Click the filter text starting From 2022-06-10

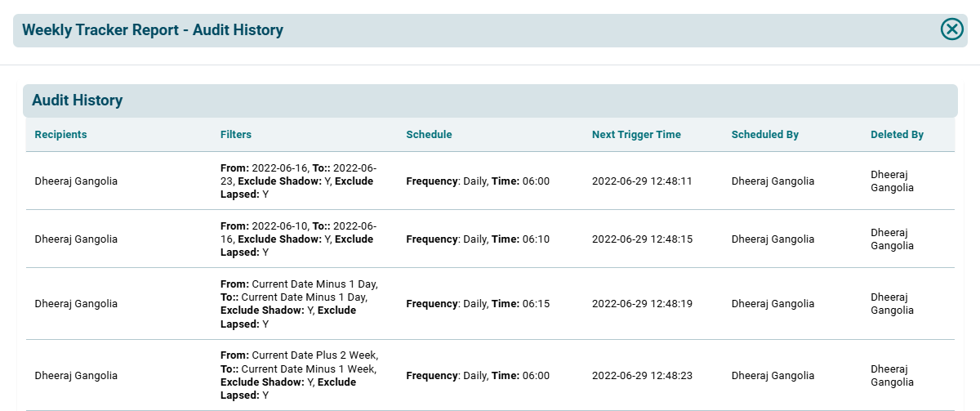(x=298, y=239)
